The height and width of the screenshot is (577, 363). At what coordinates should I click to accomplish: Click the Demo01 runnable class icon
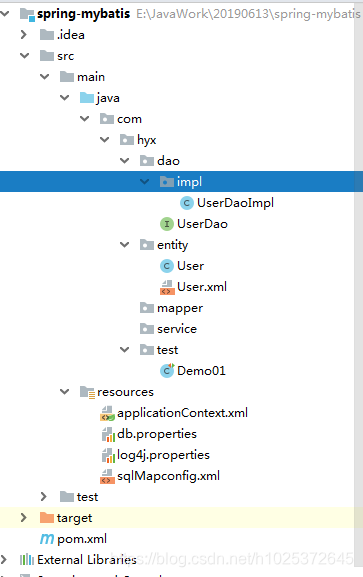(x=167, y=370)
